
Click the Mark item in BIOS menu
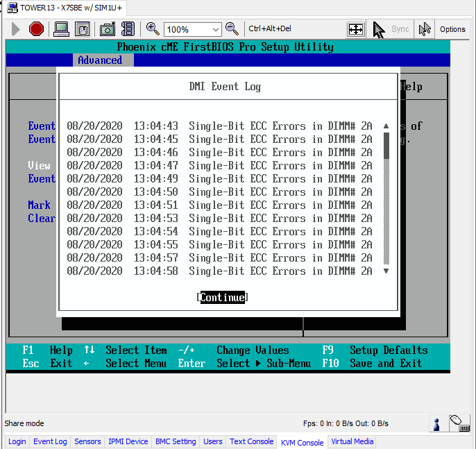click(x=39, y=205)
